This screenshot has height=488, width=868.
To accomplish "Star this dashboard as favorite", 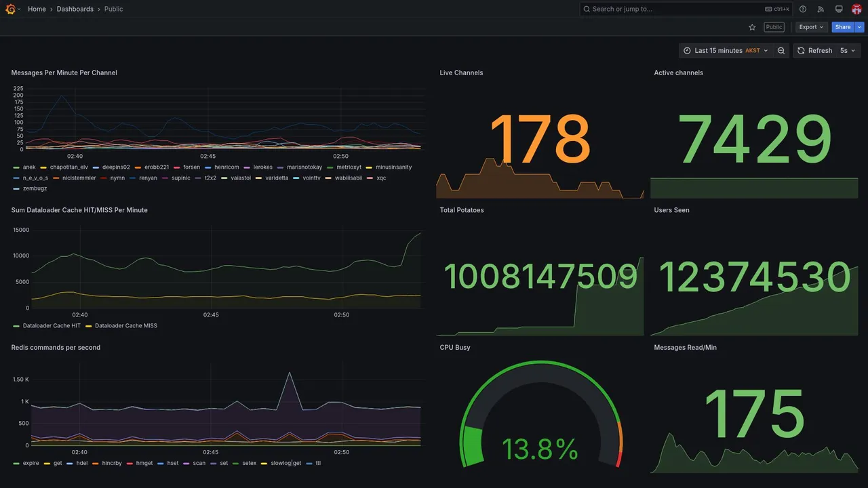I will (x=752, y=27).
